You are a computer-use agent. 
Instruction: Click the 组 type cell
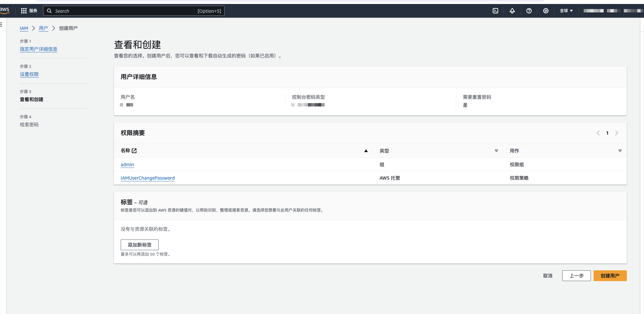[382, 165]
